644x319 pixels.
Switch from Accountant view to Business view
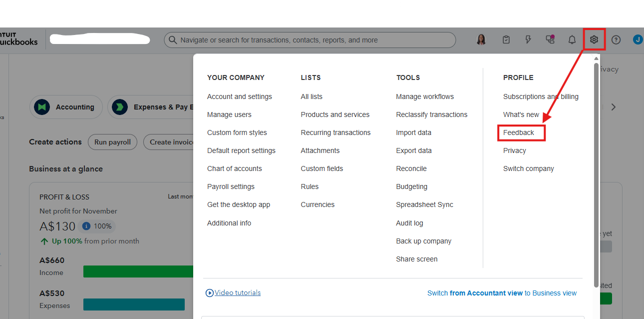pos(502,293)
